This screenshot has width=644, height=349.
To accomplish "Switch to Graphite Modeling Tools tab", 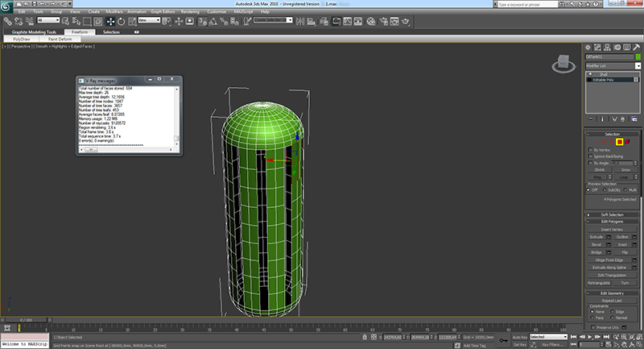I will pos(34,31).
